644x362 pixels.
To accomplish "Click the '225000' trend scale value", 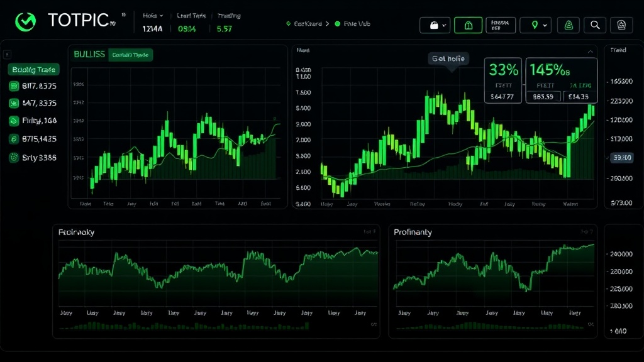I will [621, 101].
